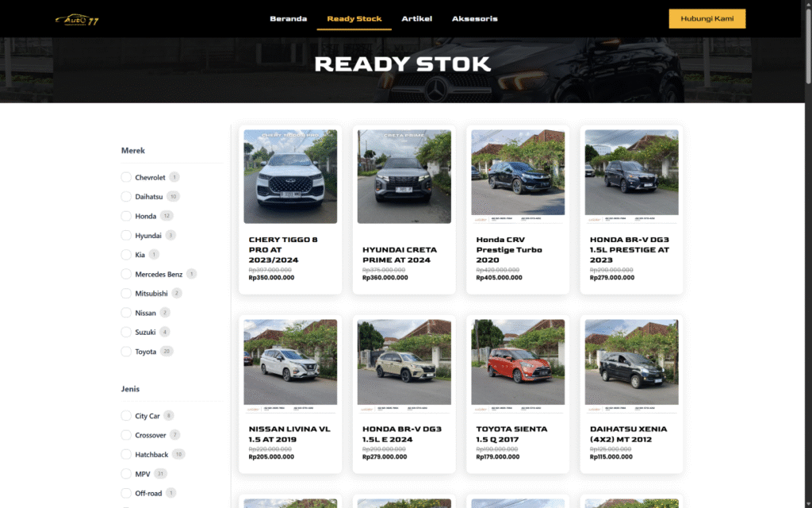The width and height of the screenshot is (812, 508).
Task: Go to the Artikel page
Action: 416,19
